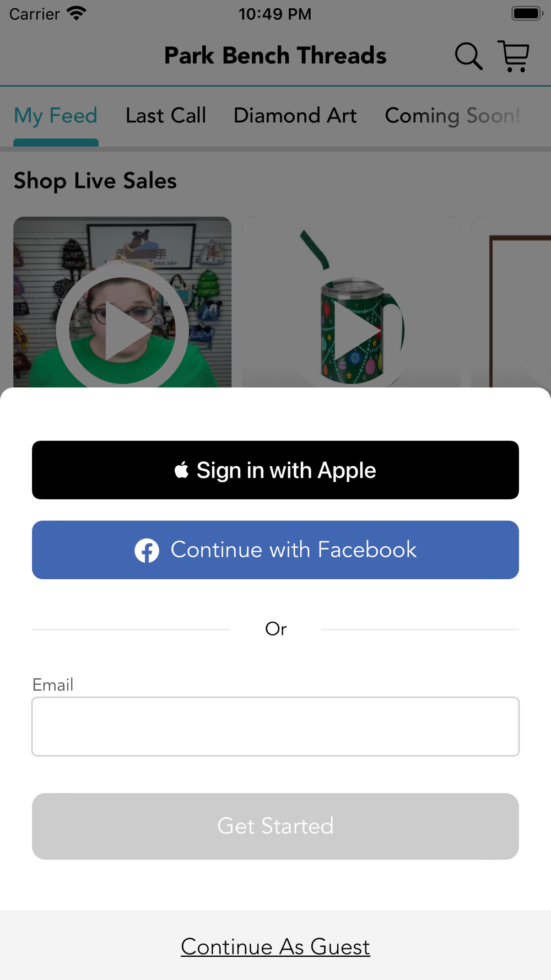Focus the Email input field
Screen dimensions: 551x980
[275, 726]
